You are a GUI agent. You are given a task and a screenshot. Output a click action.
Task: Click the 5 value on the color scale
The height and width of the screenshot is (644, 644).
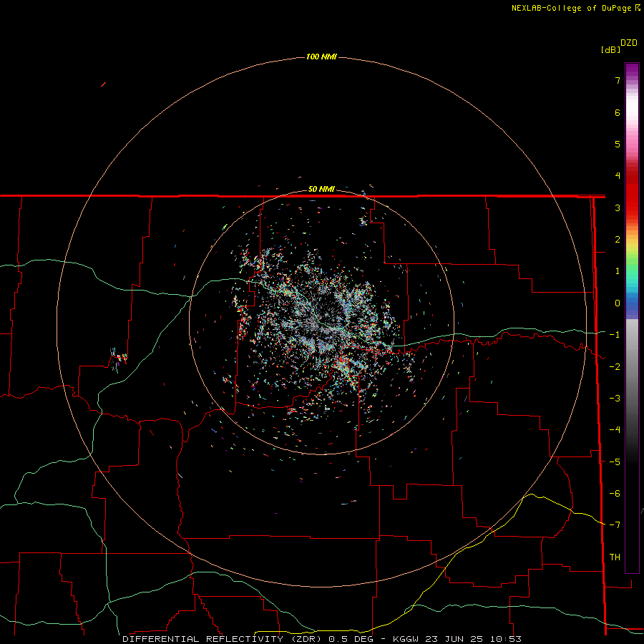pyautogui.click(x=618, y=144)
